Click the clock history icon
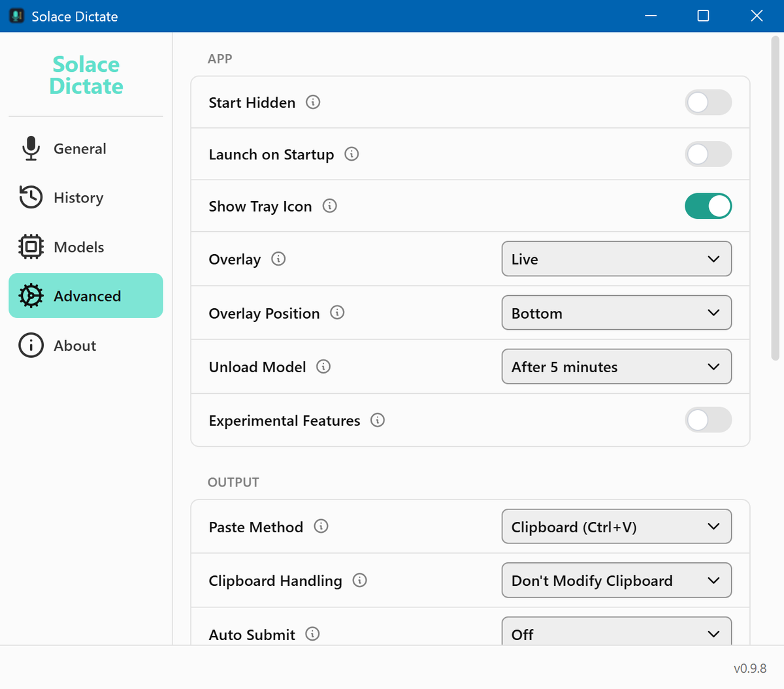Screen dimensions: 784x689 pyautogui.click(x=31, y=197)
